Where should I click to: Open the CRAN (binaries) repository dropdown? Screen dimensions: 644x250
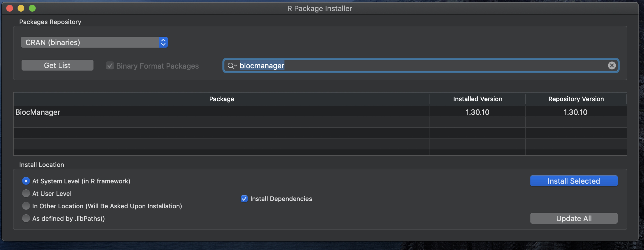(x=94, y=43)
